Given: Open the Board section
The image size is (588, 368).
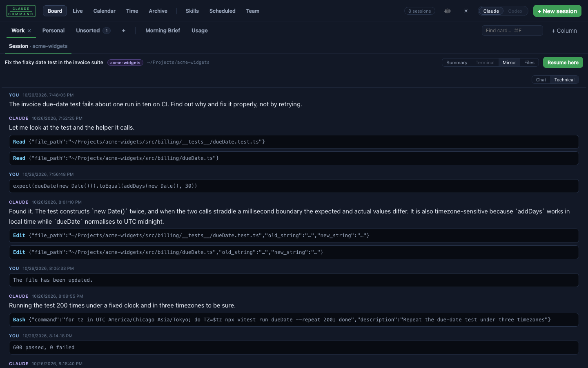Looking at the screenshot, I should pos(55,11).
